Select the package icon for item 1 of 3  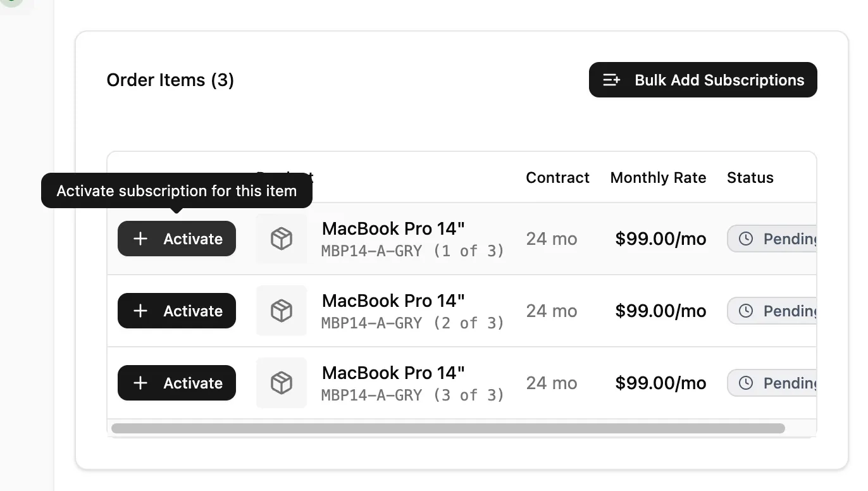coord(282,239)
